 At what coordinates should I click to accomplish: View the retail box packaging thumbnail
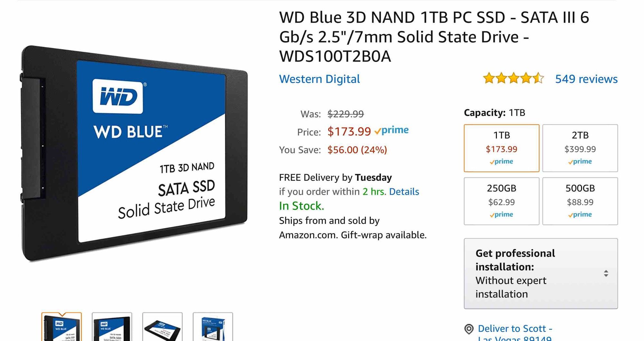click(213, 327)
